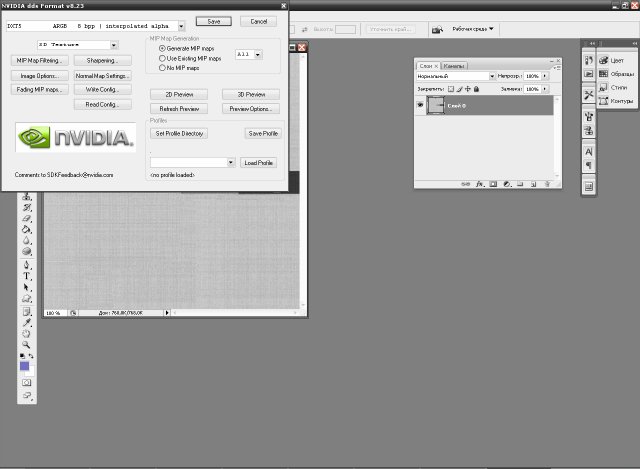Choose the No MIP maps option
Viewport: 640px width, 469px height.
163,68
